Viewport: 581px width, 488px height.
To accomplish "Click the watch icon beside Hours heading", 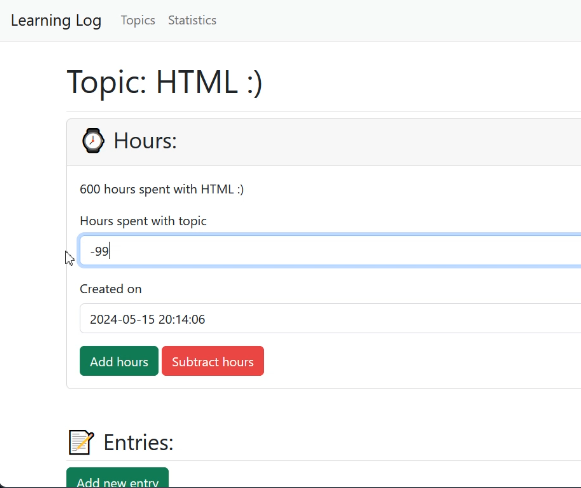I will click(x=93, y=141).
